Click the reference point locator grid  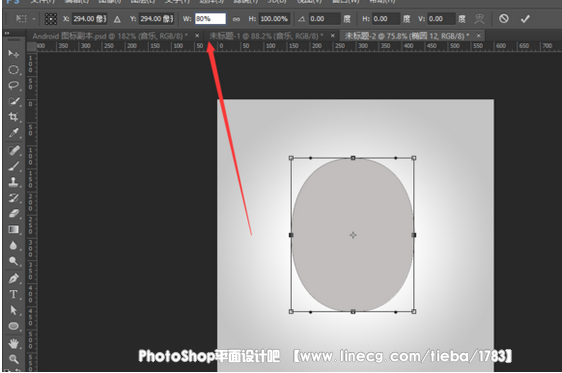(x=51, y=19)
